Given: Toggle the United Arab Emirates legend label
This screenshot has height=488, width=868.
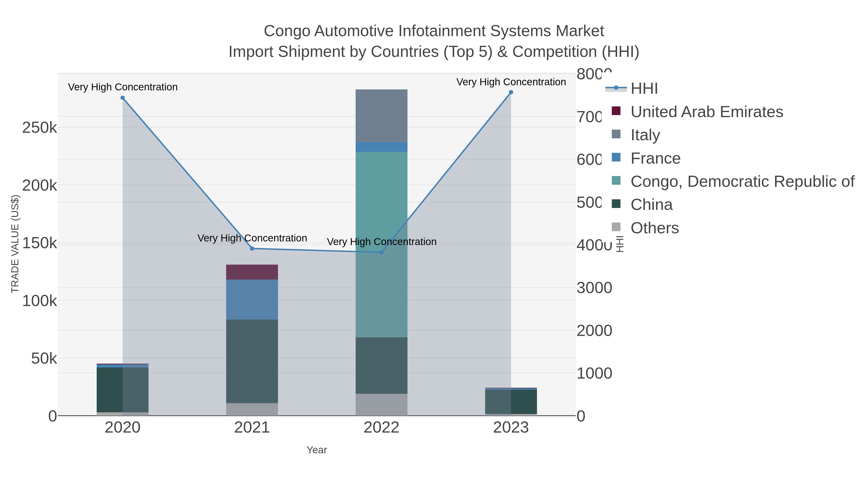Looking at the screenshot, I should point(707,112).
